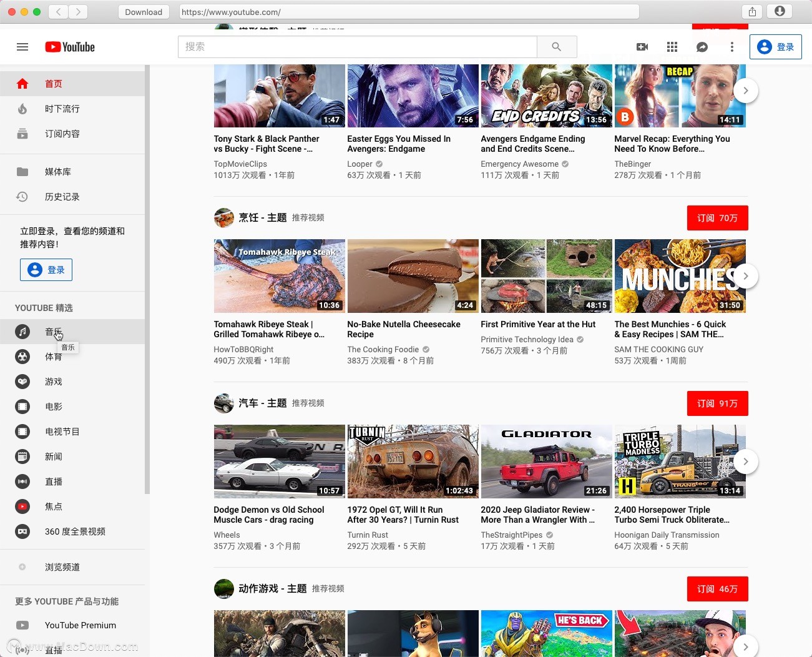
Task: Click the browser share icon
Action: click(x=752, y=12)
